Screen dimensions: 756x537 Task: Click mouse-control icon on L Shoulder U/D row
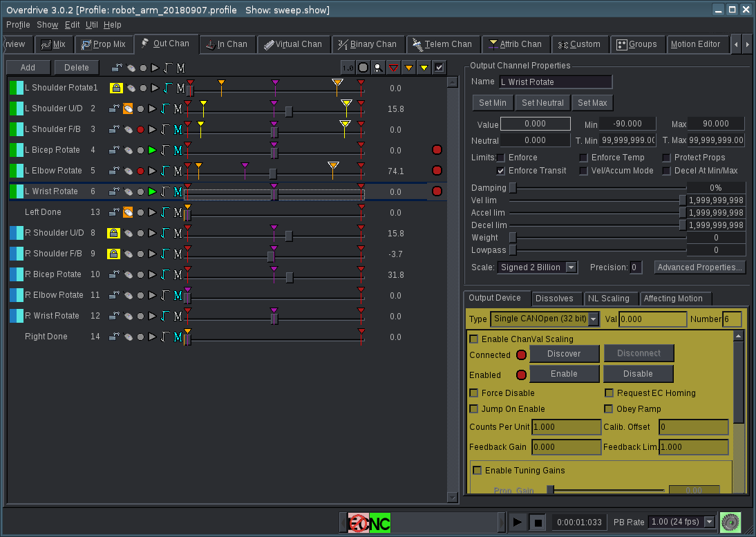coord(128,109)
